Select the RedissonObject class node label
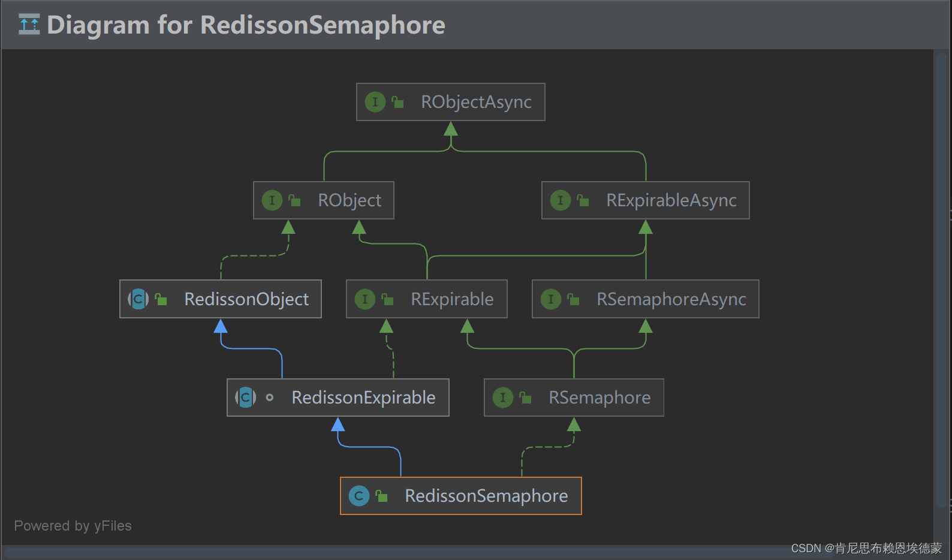This screenshot has width=952, height=560. (246, 299)
